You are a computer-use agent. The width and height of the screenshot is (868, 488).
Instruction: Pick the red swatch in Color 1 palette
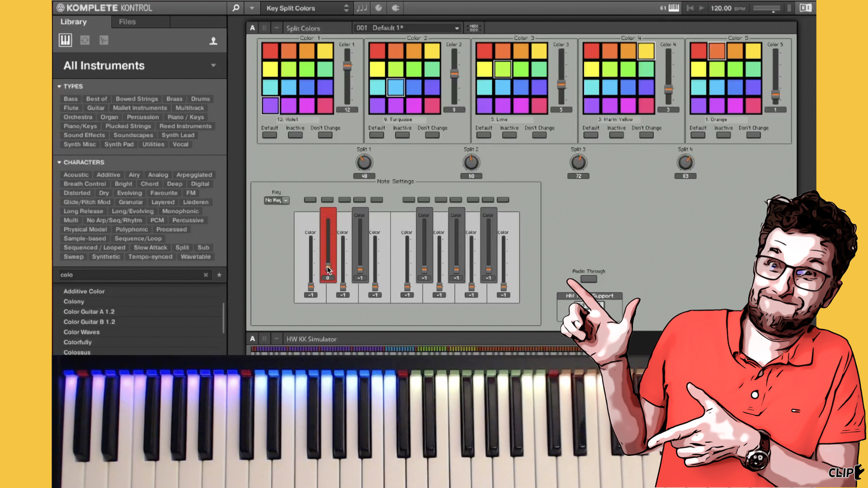270,51
